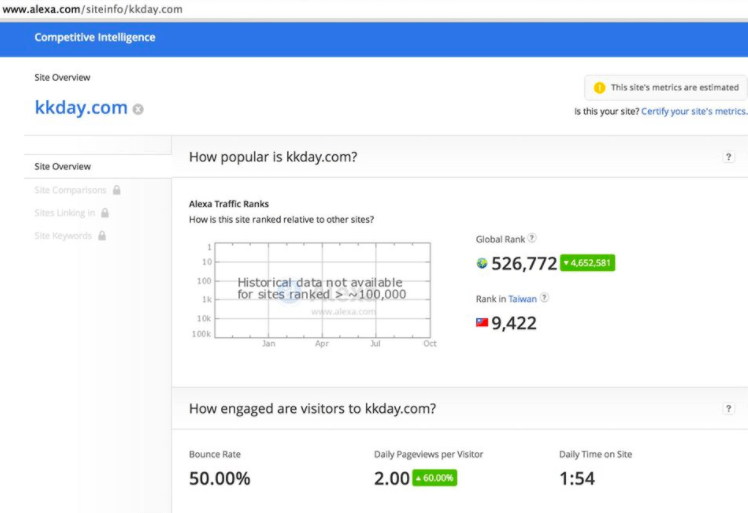Click the Bounce Rate label

click(215, 454)
